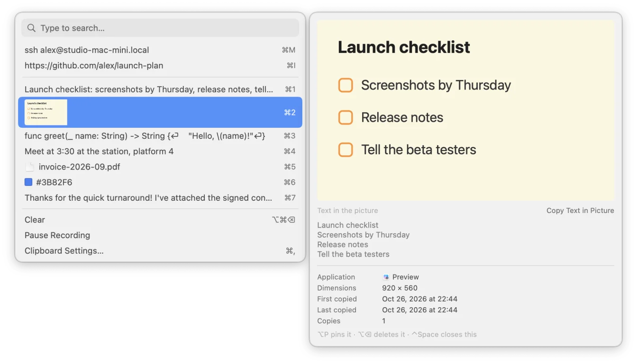Click the ⌘M shortcut next to the ssh entry
Screen dimensions: 637x364
tap(289, 50)
